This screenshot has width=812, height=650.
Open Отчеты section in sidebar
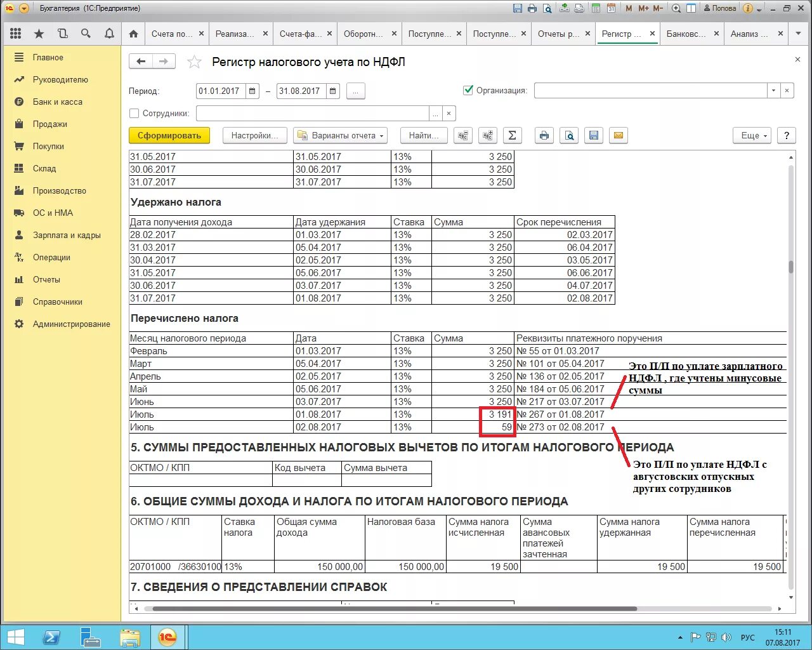pyautogui.click(x=46, y=279)
